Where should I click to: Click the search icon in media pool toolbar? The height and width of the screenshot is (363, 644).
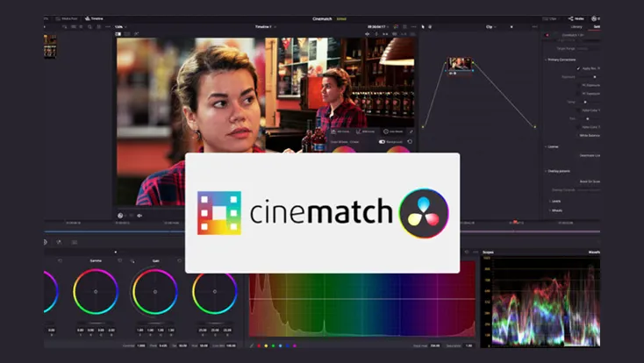coord(89,26)
